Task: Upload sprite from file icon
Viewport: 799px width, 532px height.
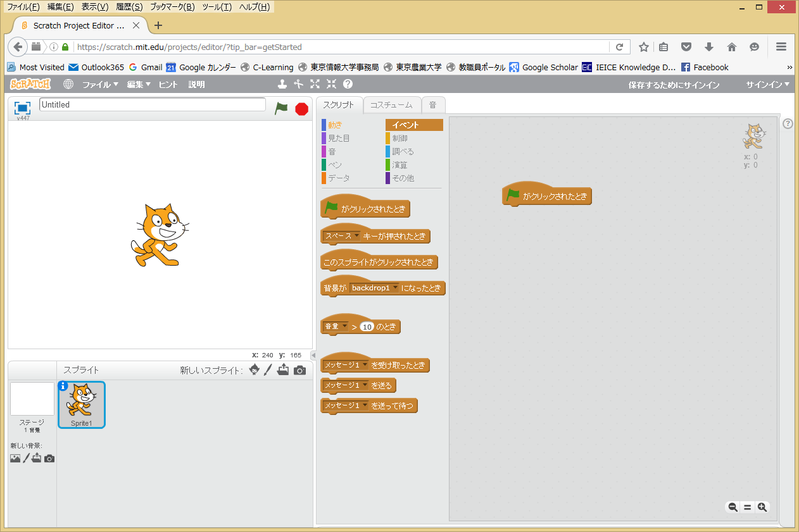Action: (x=283, y=370)
